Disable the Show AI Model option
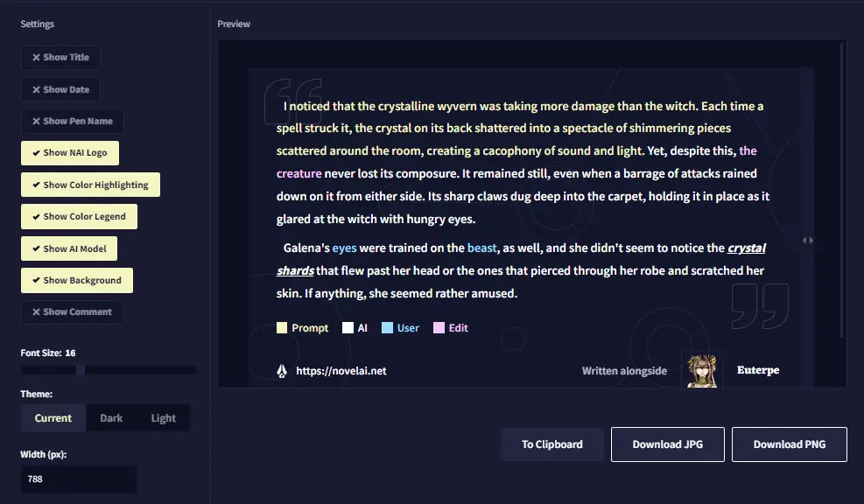Viewport: 864px width, 504px height. pos(68,248)
